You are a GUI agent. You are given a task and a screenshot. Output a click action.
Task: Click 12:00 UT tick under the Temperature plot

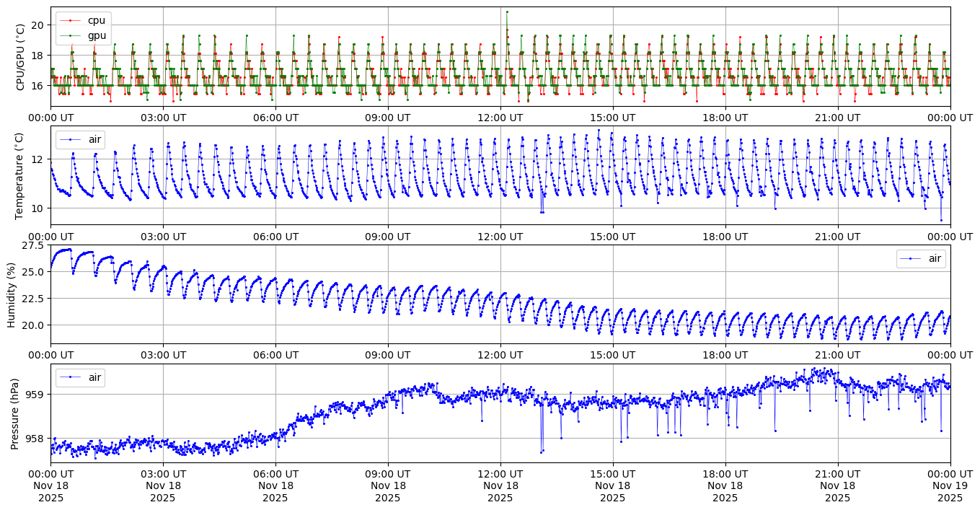pos(500,236)
